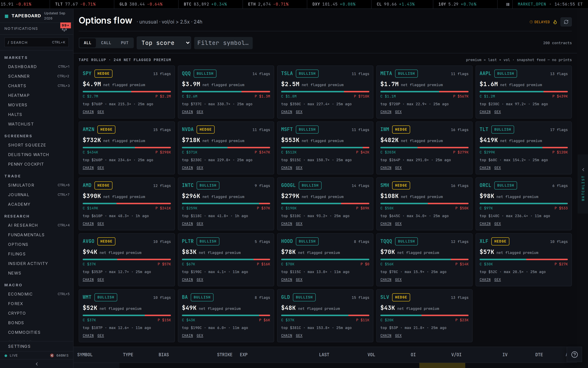This screenshot has height=368, width=588.
Task: Click the AAPL BULLISH badge
Action: (505, 73)
